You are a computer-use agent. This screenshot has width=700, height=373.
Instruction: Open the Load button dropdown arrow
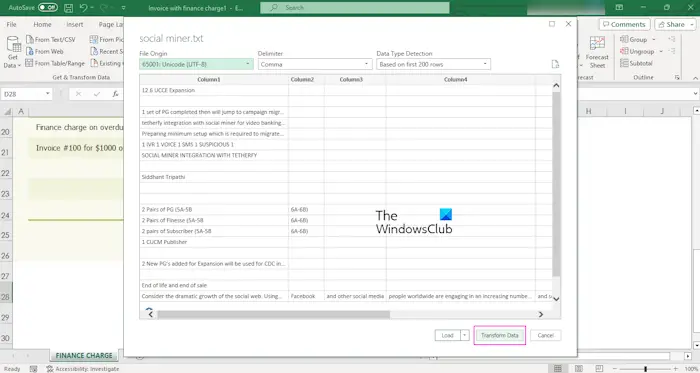(x=464, y=335)
